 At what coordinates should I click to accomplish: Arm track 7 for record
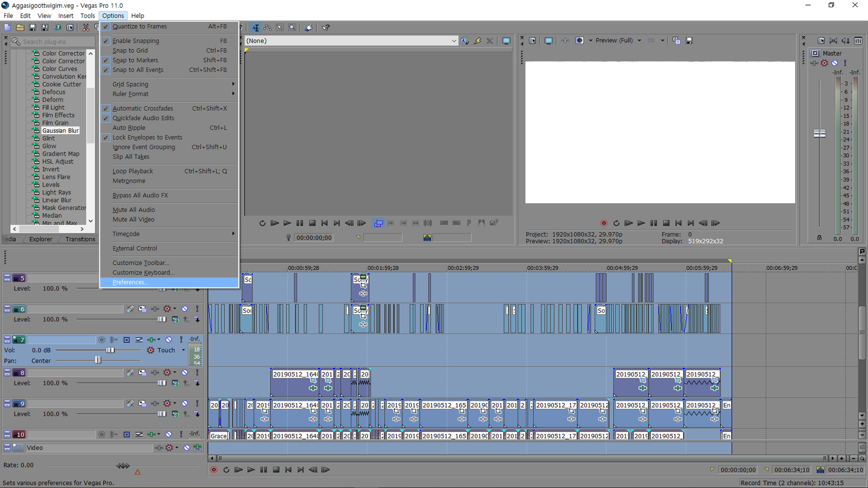(x=102, y=340)
